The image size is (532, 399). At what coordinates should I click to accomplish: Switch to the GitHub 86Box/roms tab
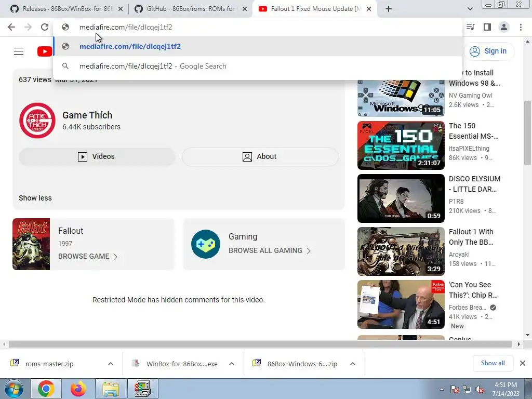190,9
